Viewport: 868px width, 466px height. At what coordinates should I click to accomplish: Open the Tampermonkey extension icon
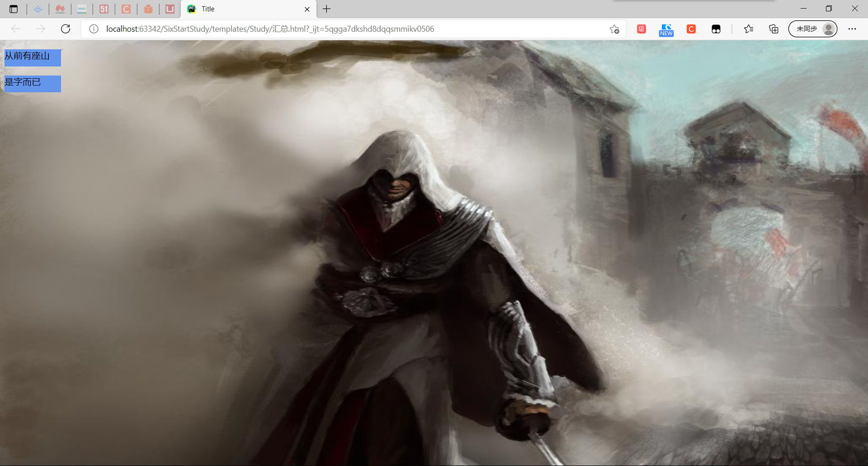716,29
